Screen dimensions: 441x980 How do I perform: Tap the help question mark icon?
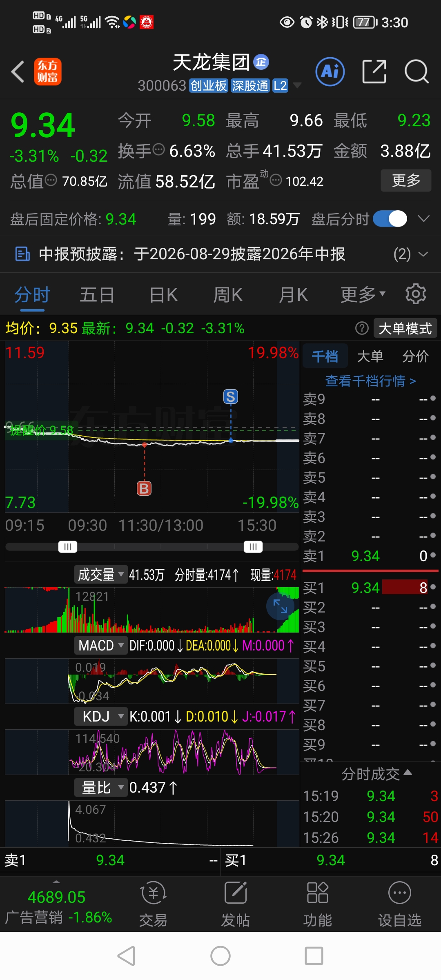[362, 328]
